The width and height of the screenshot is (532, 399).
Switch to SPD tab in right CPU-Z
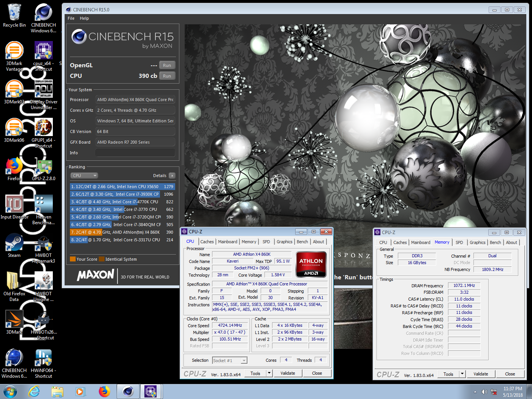pos(459,242)
